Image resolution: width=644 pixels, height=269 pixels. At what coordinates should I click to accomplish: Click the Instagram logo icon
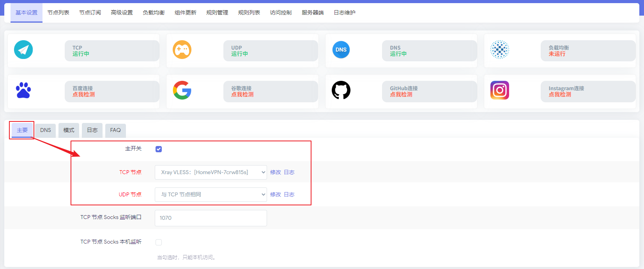(x=499, y=91)
